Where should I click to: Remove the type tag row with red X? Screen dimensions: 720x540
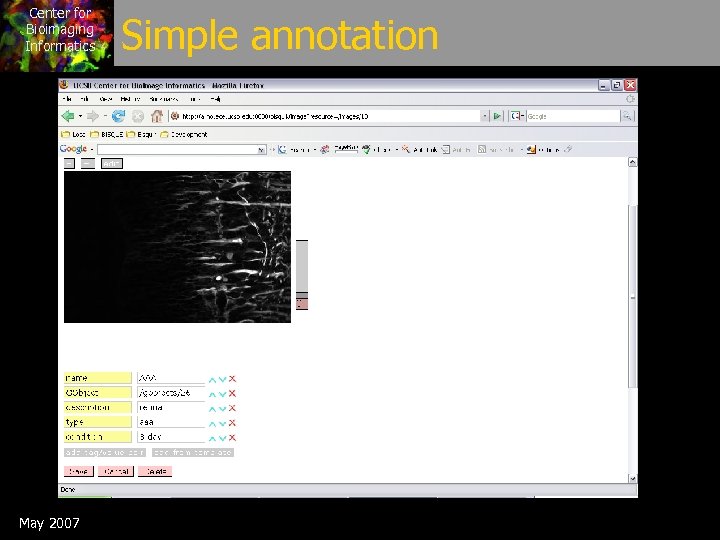click(x=232, y=423)
